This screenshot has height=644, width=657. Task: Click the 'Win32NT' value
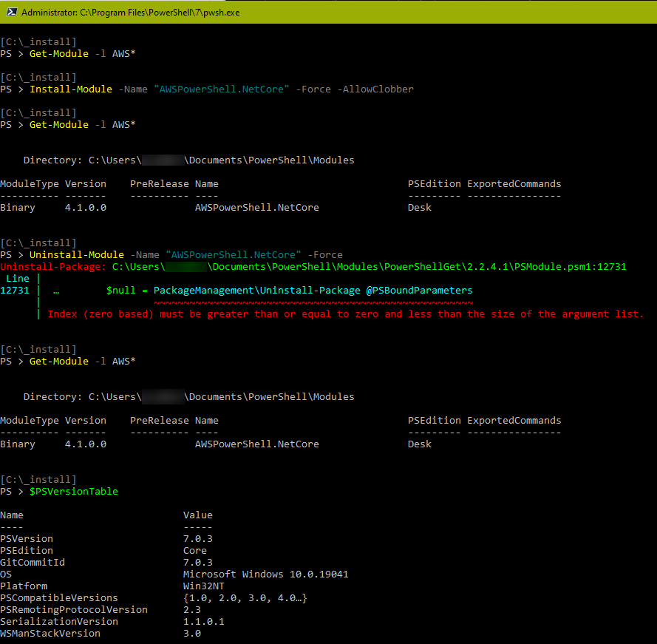coord(204,586)
